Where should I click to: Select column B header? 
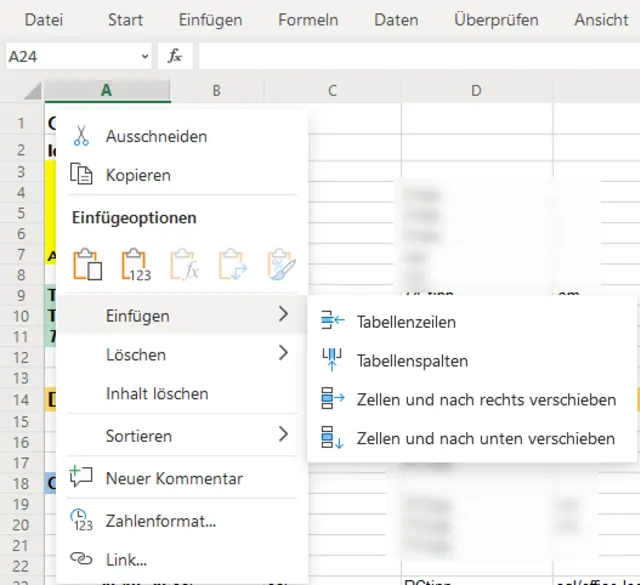coord(217,90)
